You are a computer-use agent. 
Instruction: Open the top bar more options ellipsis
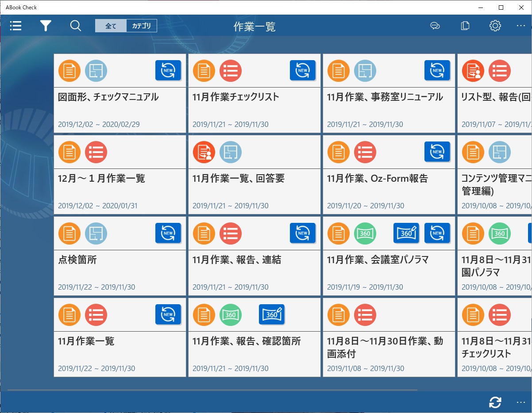521,26
